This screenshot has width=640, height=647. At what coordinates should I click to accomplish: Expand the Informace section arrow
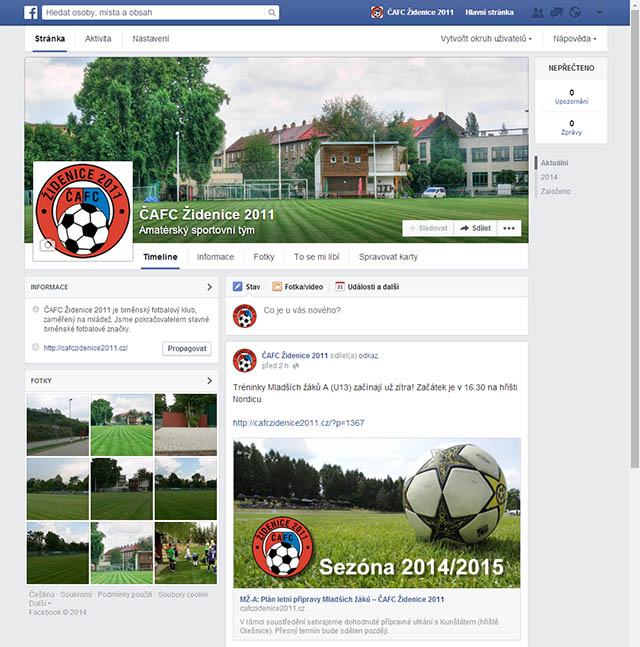(209, 287)
